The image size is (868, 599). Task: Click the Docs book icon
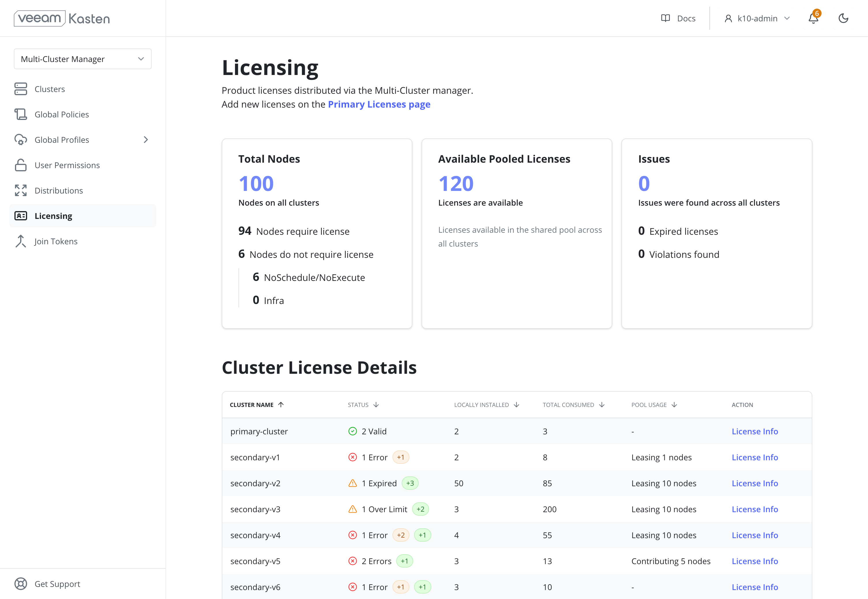[x=665, y=18]
